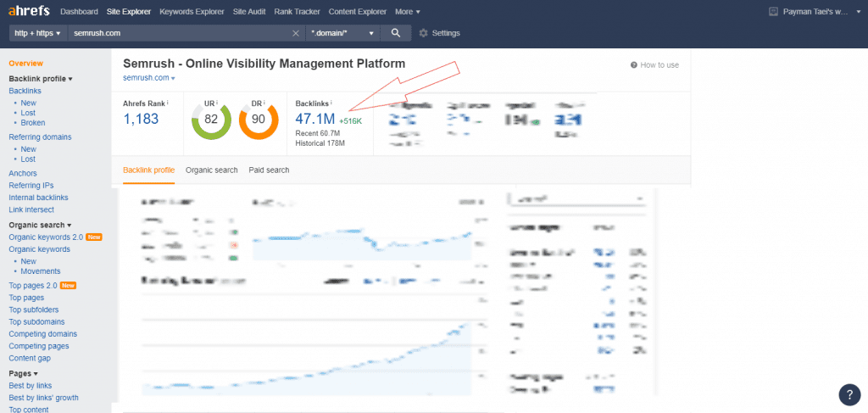Click the UR 82 gauge
The width and height of the screenshot is (868, 413).
pos(211,120)
